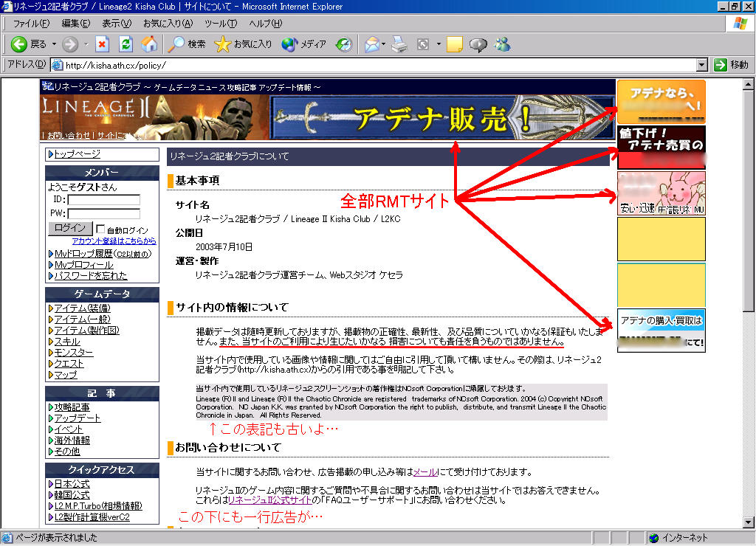Open the お気に入り favorites star button
The height and width of the screenshot is (546, 756).
pos(243,44)
